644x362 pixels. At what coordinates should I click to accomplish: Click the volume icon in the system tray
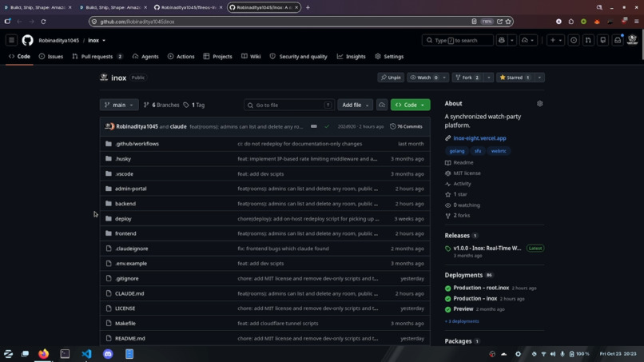[x=553, y=354]
